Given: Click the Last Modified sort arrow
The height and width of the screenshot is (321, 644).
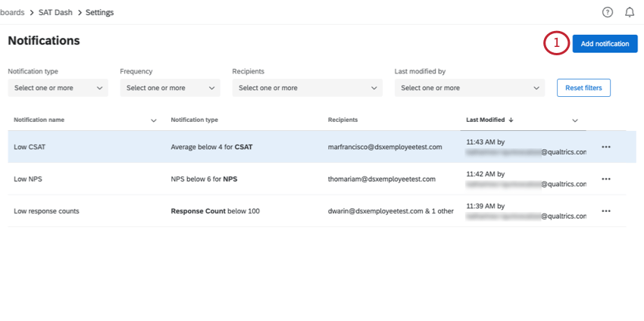Looking at the screenshot, I should [x=511, y=120].
